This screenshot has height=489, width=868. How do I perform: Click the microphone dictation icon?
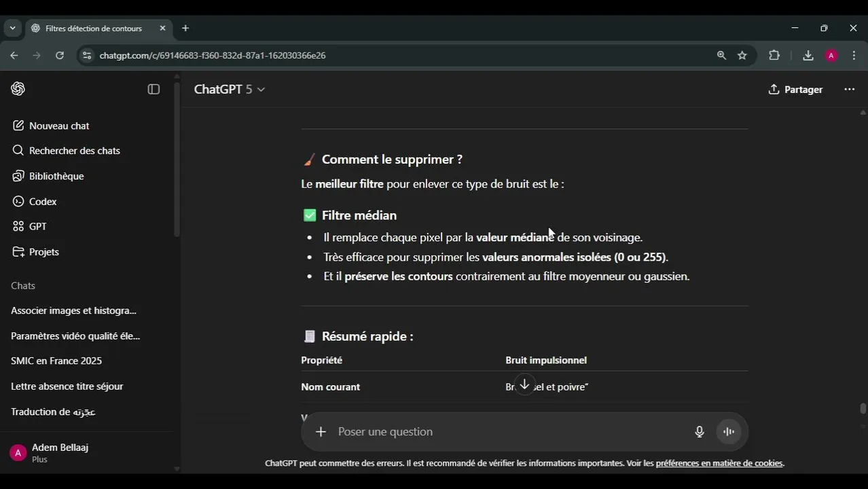click(x=700, y=432)
